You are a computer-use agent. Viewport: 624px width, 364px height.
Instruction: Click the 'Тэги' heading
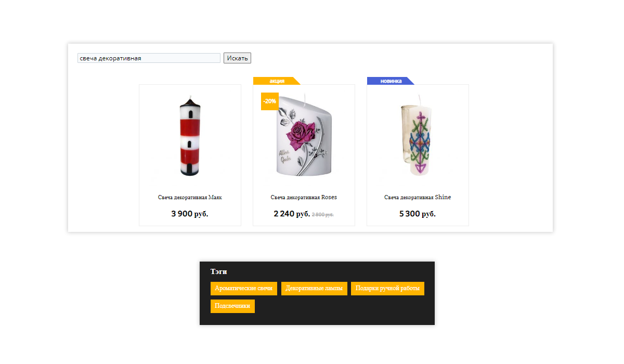pyautogui.click(x=219, y=271)
